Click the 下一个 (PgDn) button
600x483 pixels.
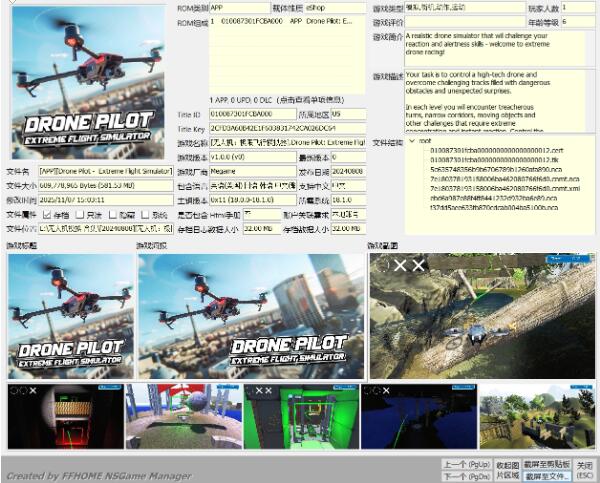point(466,476)
